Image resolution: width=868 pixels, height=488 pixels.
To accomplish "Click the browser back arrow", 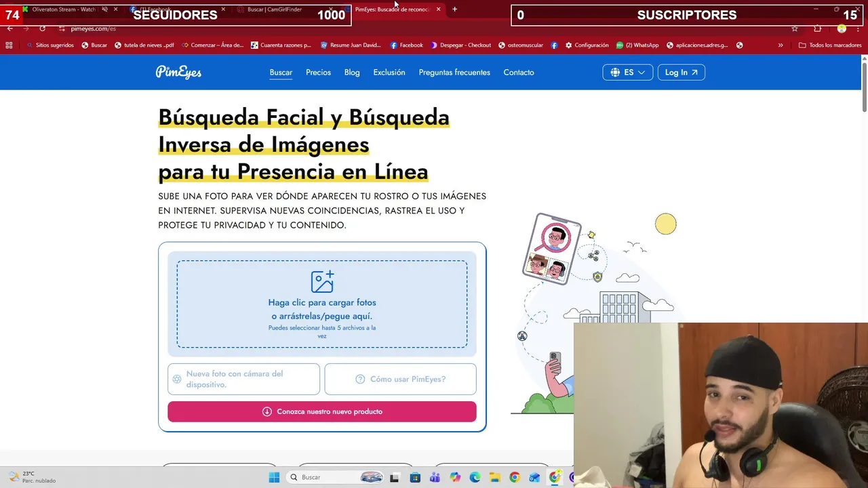I will point(9,28).
